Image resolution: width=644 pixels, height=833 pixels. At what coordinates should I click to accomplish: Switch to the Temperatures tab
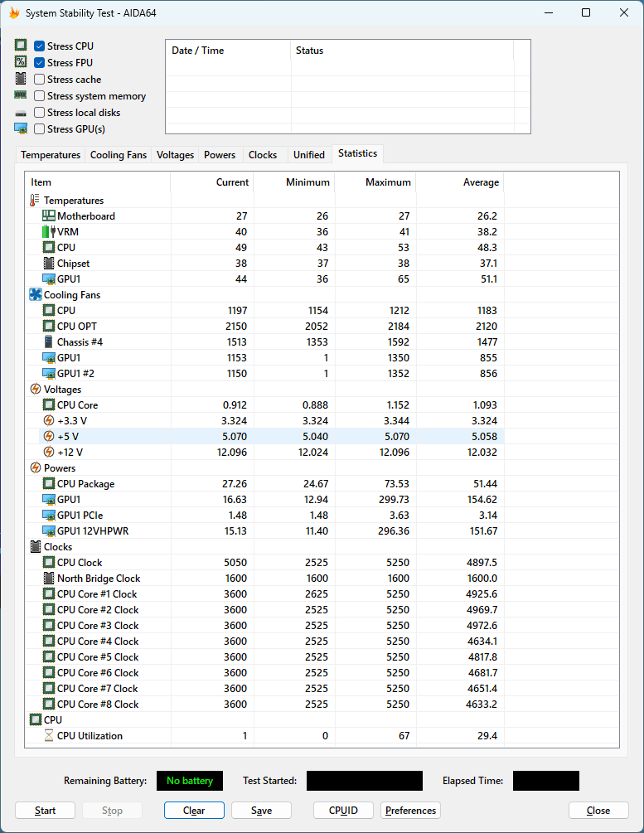(x=51, y=155)
